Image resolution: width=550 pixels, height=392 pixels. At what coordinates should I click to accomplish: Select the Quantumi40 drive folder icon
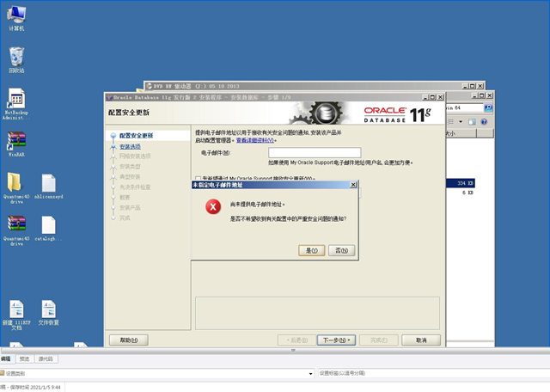pyautogui.click(x=15, y=181)
